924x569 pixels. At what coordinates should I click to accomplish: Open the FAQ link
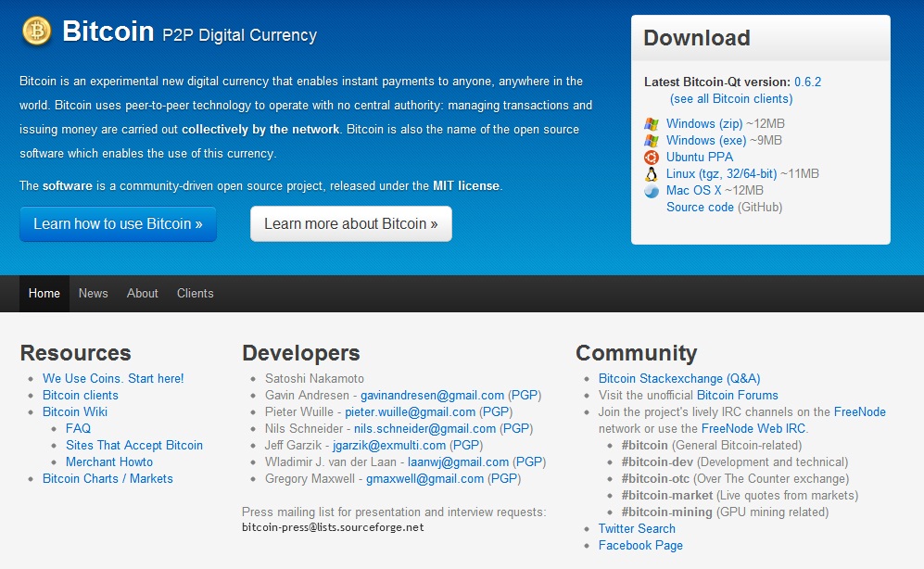79,428
